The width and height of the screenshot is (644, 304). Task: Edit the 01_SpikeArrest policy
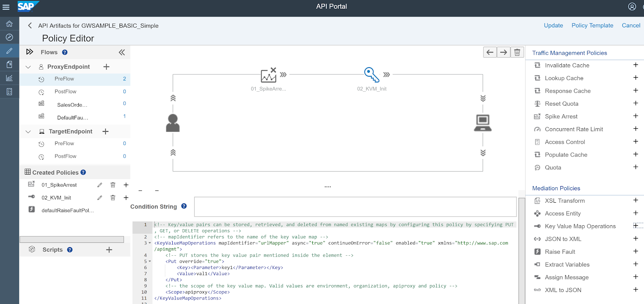tap(100, 185)
